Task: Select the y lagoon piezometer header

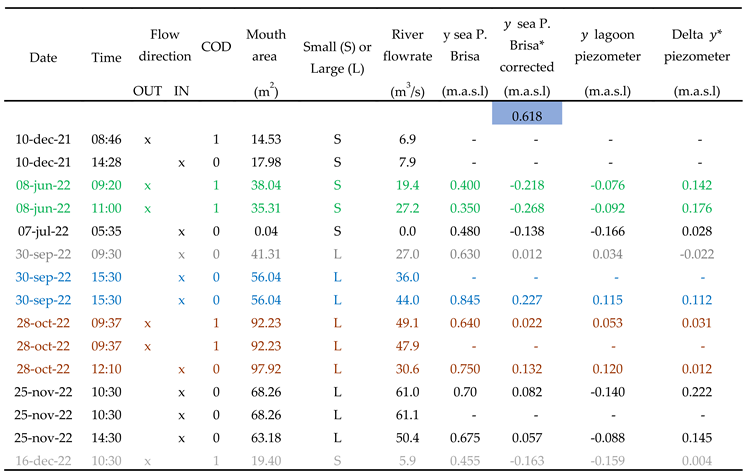Action: coord(611,47)
